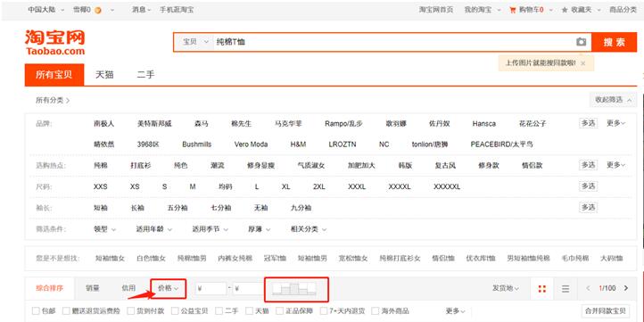This screenshot has width=644, height=322.
Task: Click the Taobao logo
Action: [54, 42]
